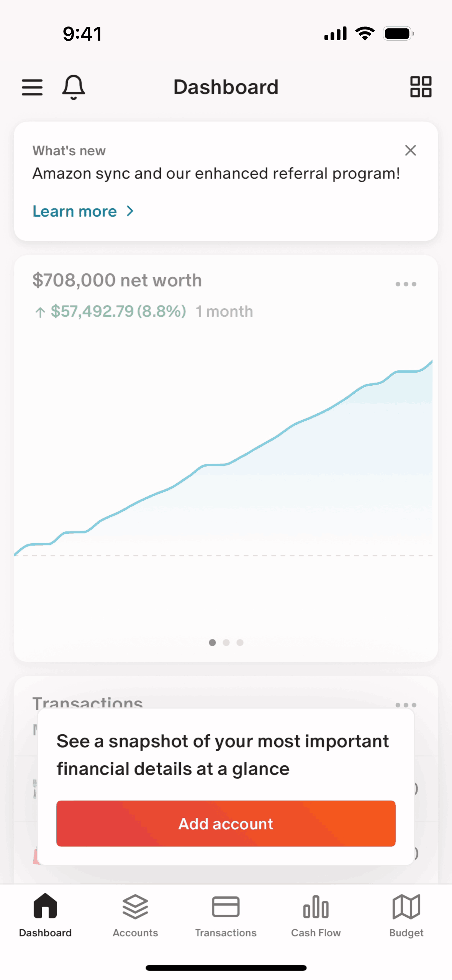Tap the $708,000 net worth heading
Screen dimensions: 452x980
click(117, 280)
